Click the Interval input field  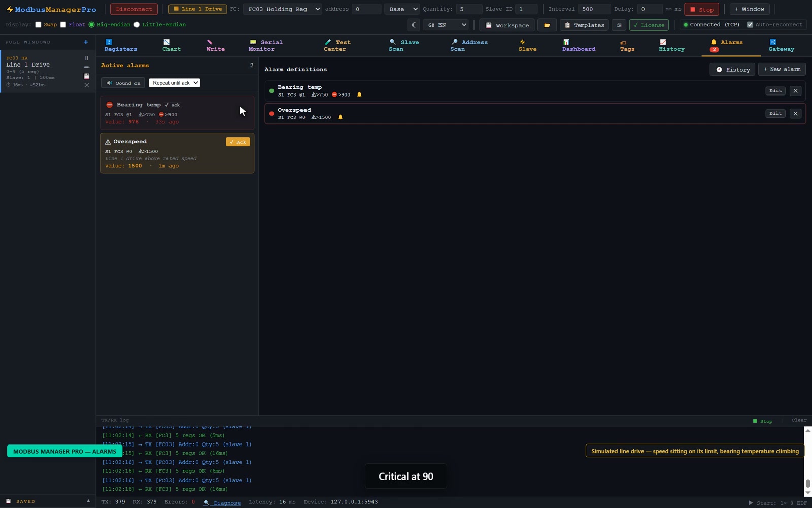(x=594, y=9)
